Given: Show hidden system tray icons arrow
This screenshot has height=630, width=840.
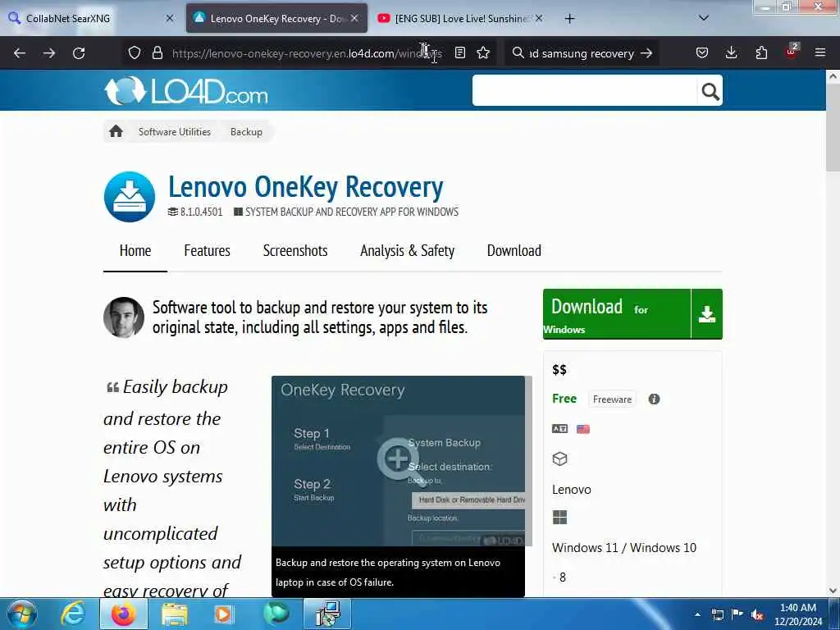Looking at the screenshot, I should coord(697,614).
